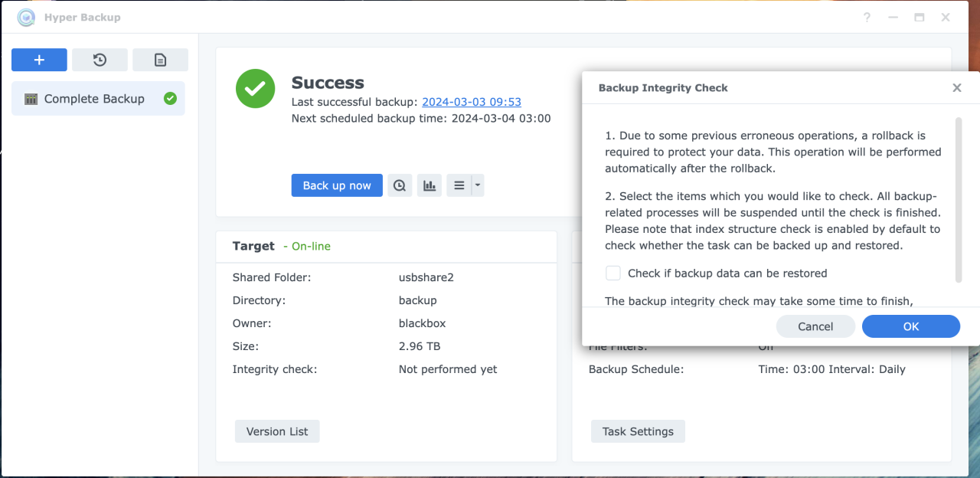Open Task Settings
Viewport: 980px width, 478px height.
(638, 431)
